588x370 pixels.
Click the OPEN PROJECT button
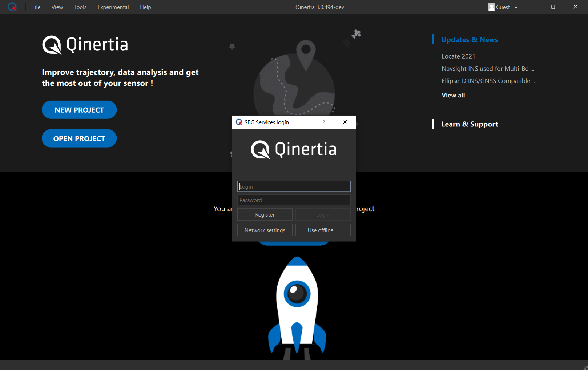(x=79, y=138)
